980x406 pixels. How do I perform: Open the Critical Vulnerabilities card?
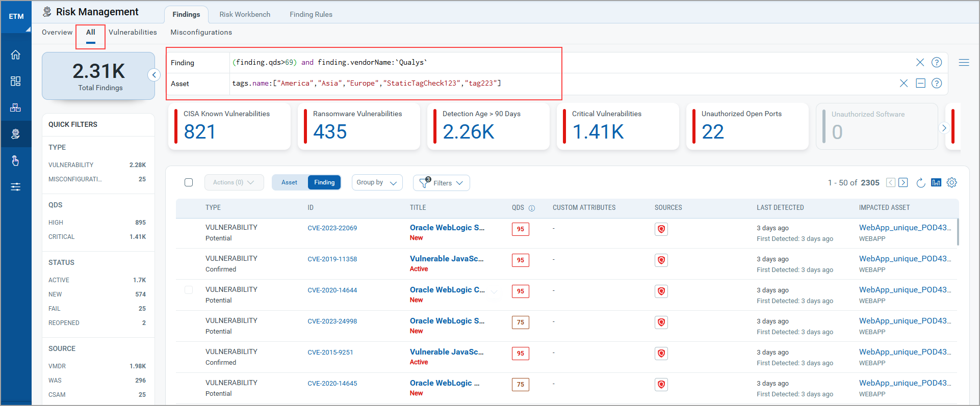(618, 126)
